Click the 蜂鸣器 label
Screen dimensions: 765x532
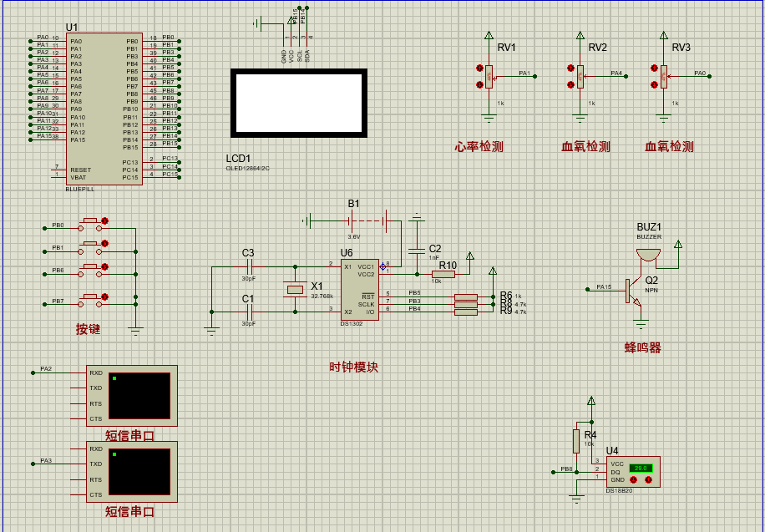[643, 347]
